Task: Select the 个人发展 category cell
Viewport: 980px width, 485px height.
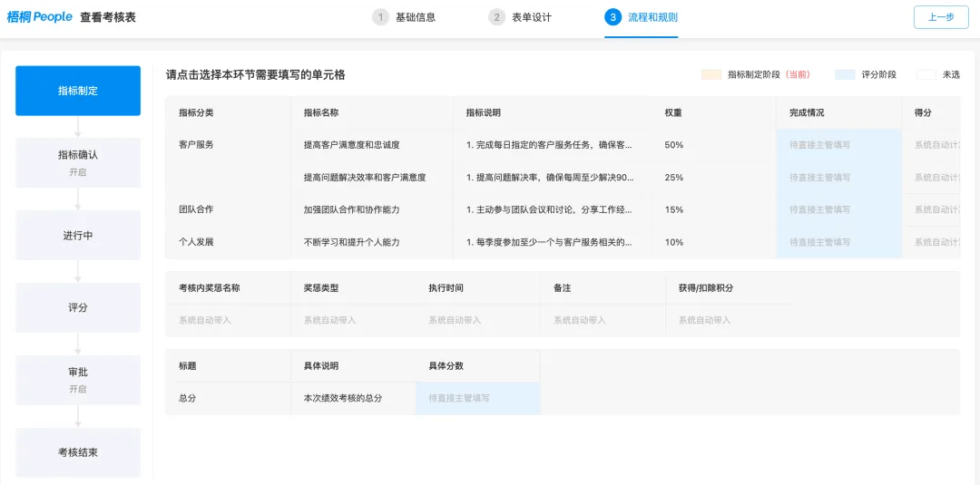Action: point(228,242)
